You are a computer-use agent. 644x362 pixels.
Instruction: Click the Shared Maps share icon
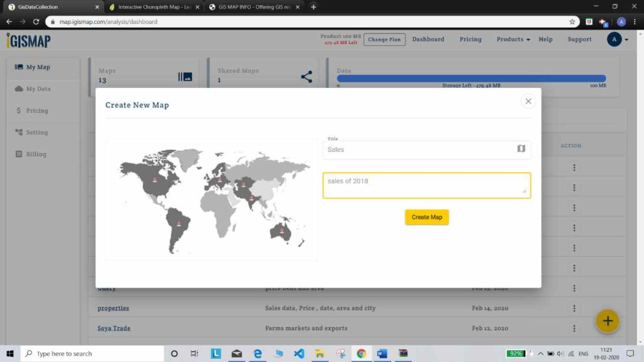(x=306, y=77)
